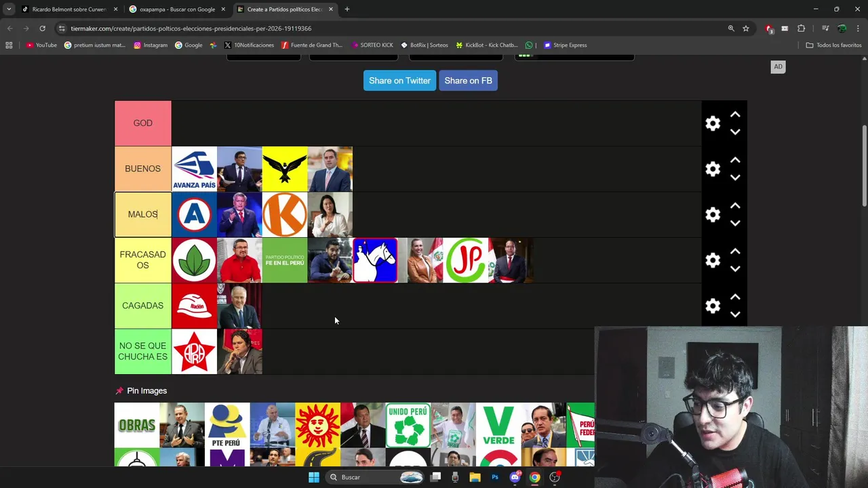Pick the white horse on blue logo
The width and height of the screenshot is (868, 488).
point(375,260)
